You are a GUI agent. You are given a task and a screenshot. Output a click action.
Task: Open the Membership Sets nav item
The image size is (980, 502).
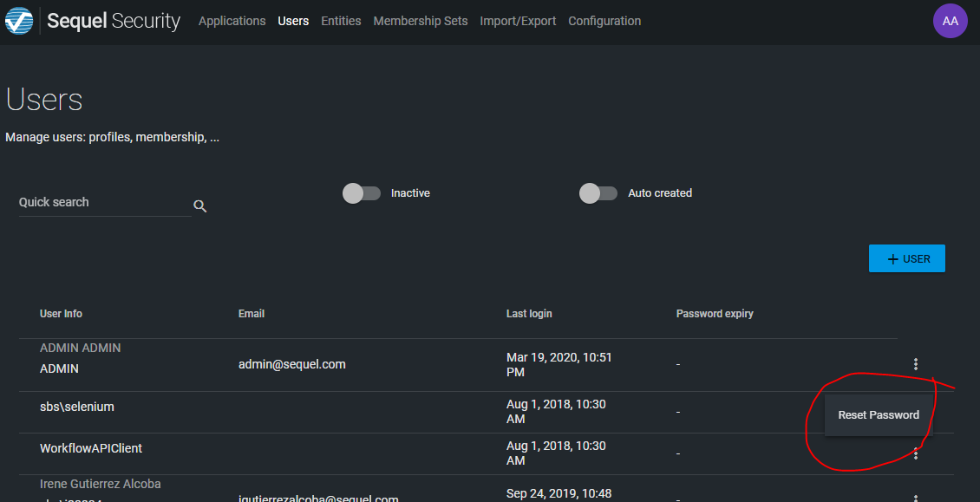point(420,21)
